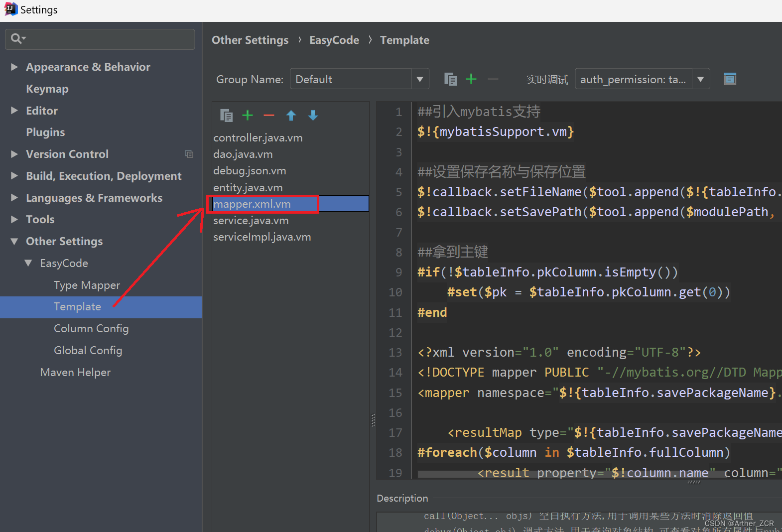Add a new template with the plus icon
The height and width of the screenshot is (532, 782).
[x=248, y=116]
